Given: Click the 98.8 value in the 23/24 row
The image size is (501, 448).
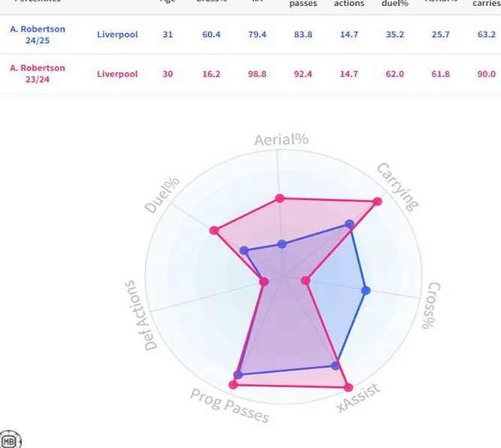Looking at the screenshot, I should (257, 74).
